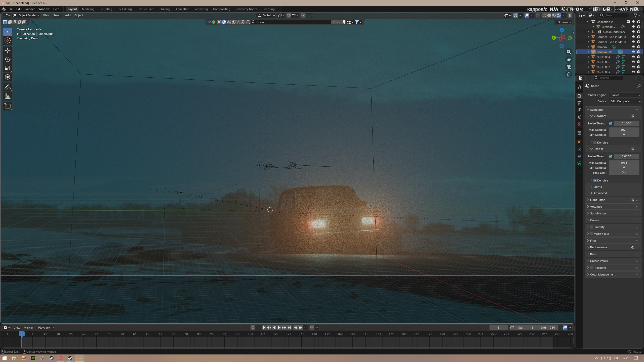Select the Rotate tool
The image size is (644, 362).
8,59
